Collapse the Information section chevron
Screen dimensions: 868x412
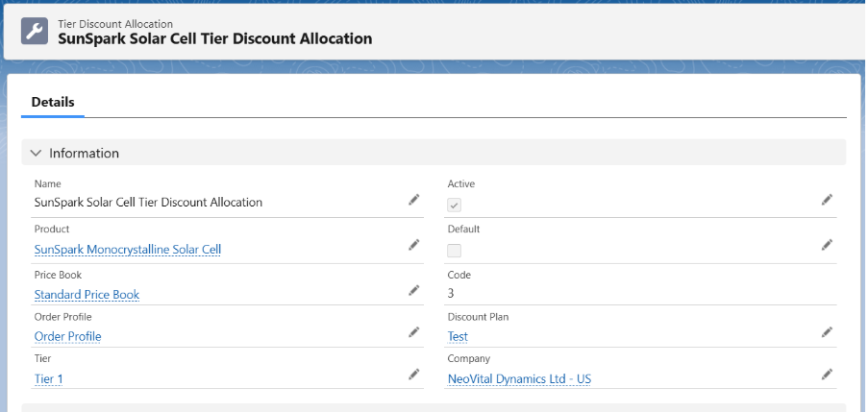click(37, 153)
